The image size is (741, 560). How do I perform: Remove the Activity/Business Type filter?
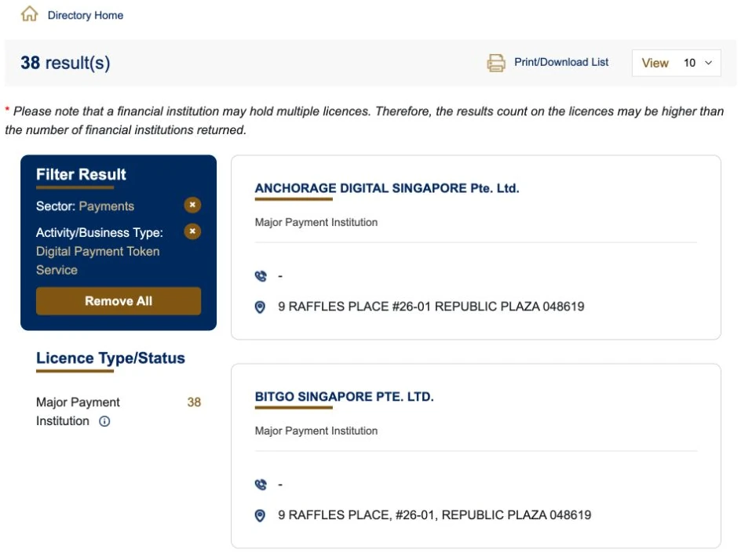pos(192,231)
